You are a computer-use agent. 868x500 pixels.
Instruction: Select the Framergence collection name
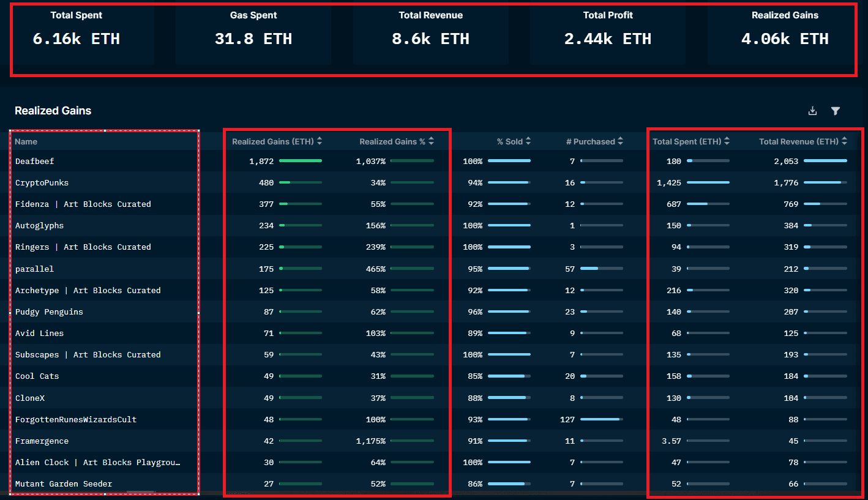click(42, 441)
